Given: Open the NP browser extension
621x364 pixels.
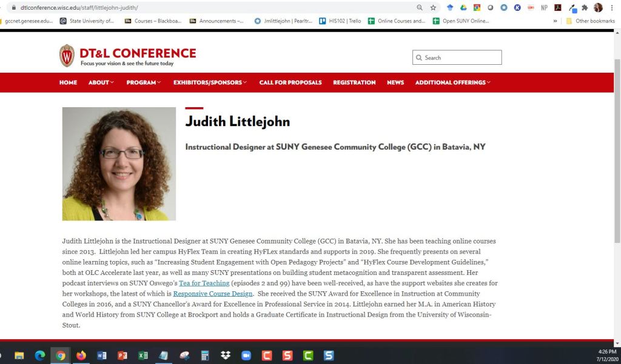Looking at the screenshot, I should point(545,8).
